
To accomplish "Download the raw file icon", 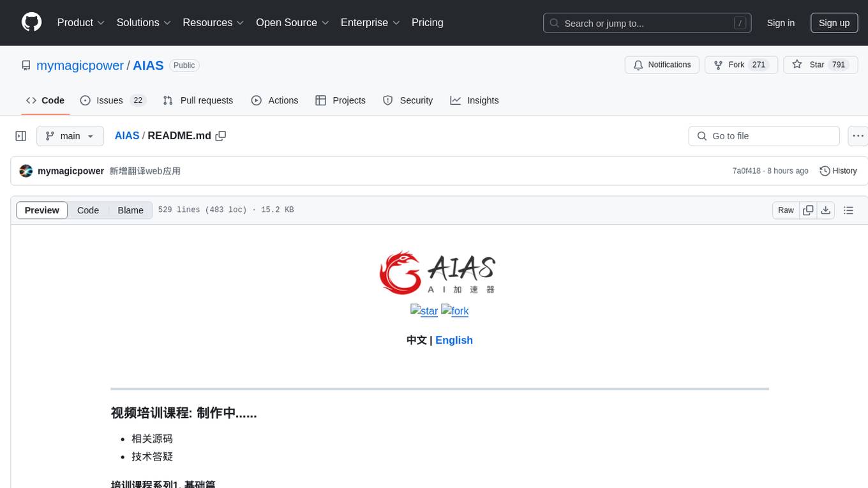I will [826, 210].
